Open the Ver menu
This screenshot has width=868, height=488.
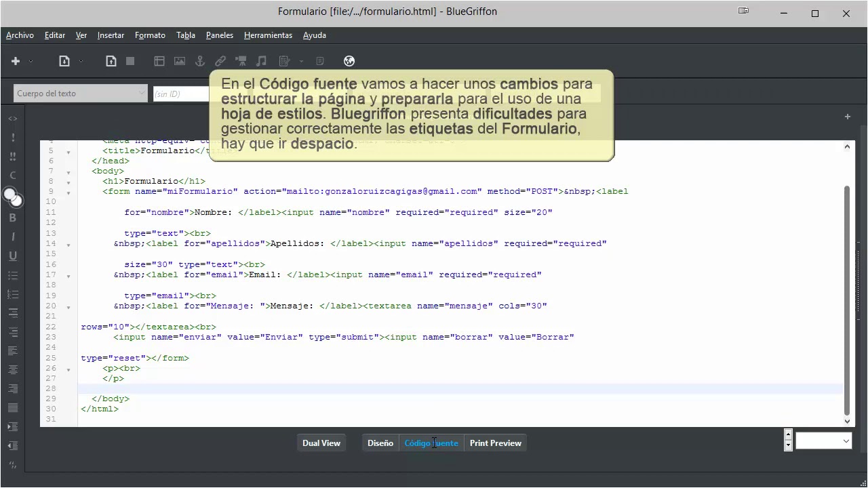pos(81,35)
